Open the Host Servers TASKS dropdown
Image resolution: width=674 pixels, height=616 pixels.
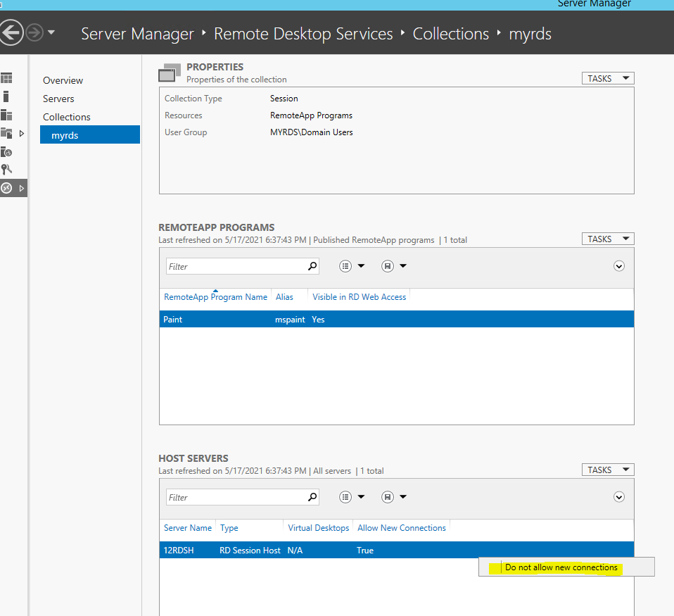pos(608,470)
